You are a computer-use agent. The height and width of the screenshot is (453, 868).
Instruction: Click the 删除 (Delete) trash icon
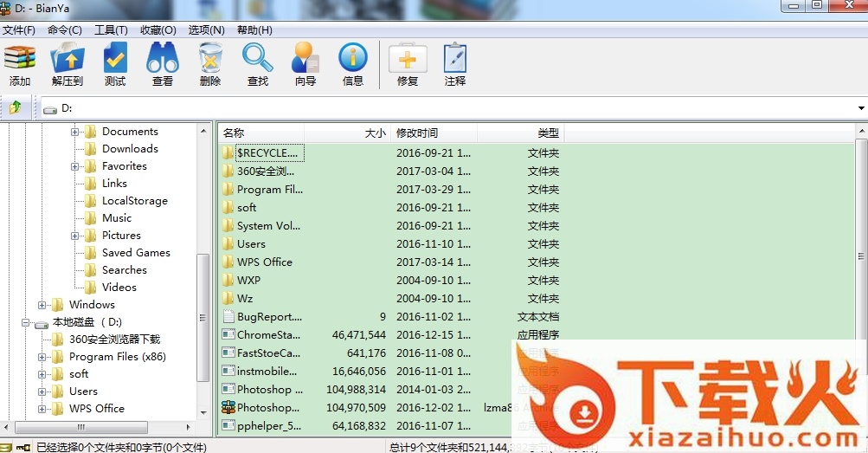[210, 65]
